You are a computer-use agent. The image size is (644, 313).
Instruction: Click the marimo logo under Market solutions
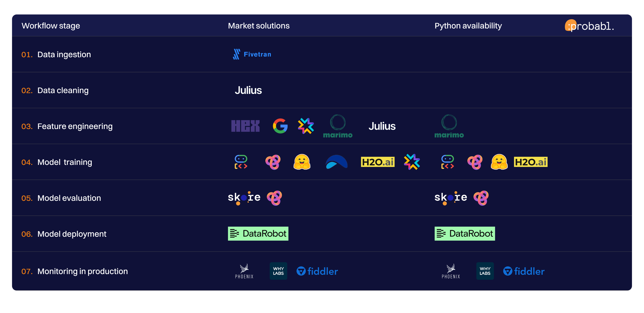point(338,126)
